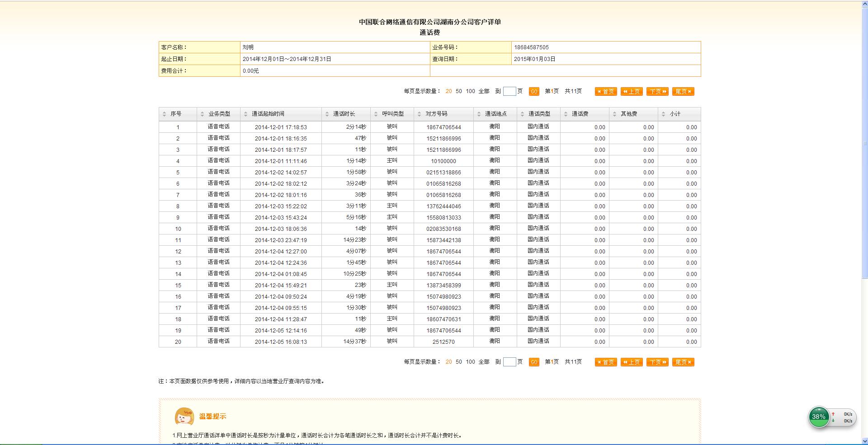Sort by 通话时长 column icon
The width and height of the screenshot is (868, 445).
point(327,114)
